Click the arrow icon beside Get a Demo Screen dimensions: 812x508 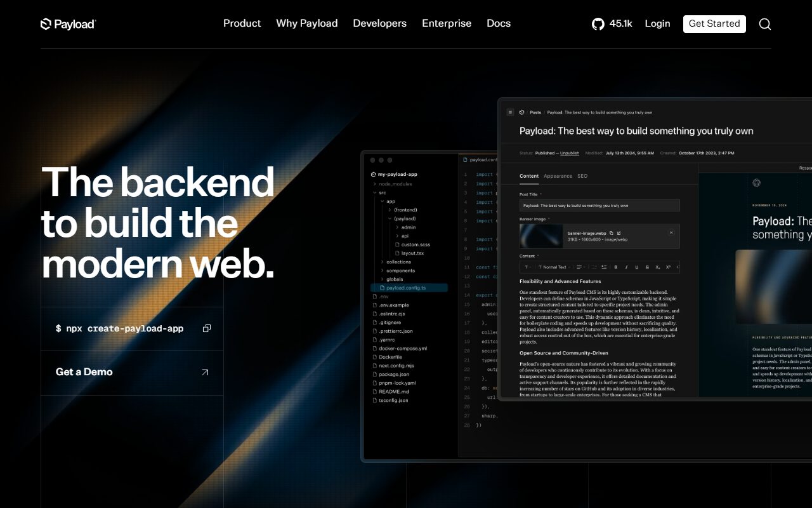coord(205,372)
